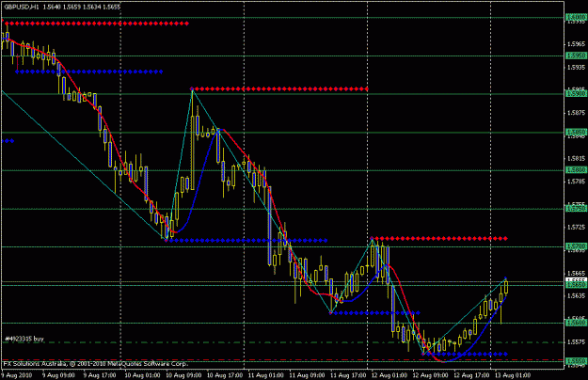
Task: Click the FX Solutions Australia copyright text
Action: [x=96, y=363]
